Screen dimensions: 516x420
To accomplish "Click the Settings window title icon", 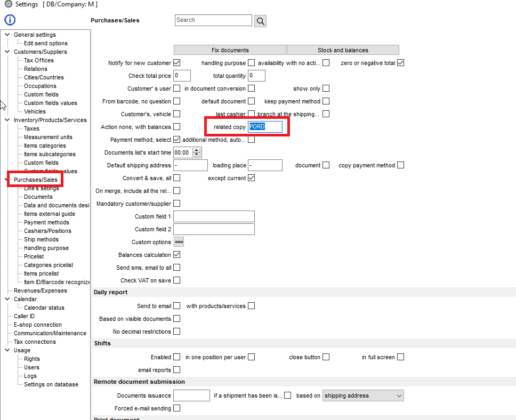I will point(8,4).
